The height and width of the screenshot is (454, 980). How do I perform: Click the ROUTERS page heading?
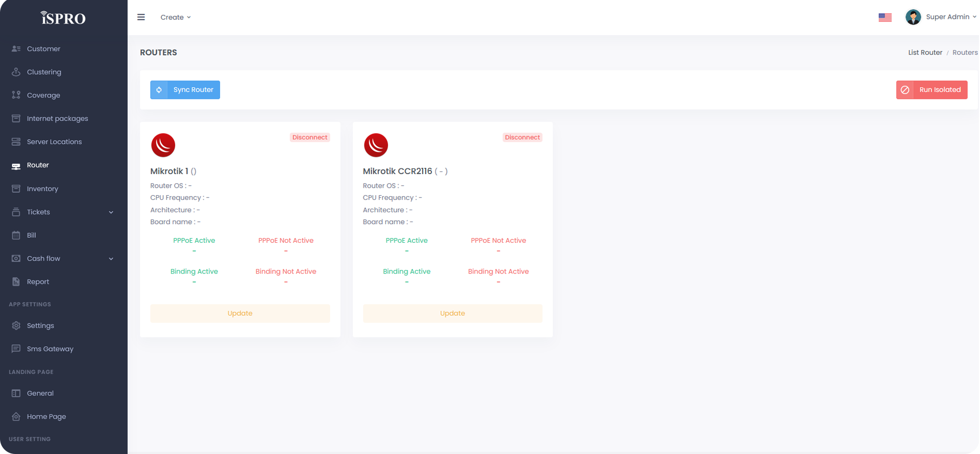point(159,53)
